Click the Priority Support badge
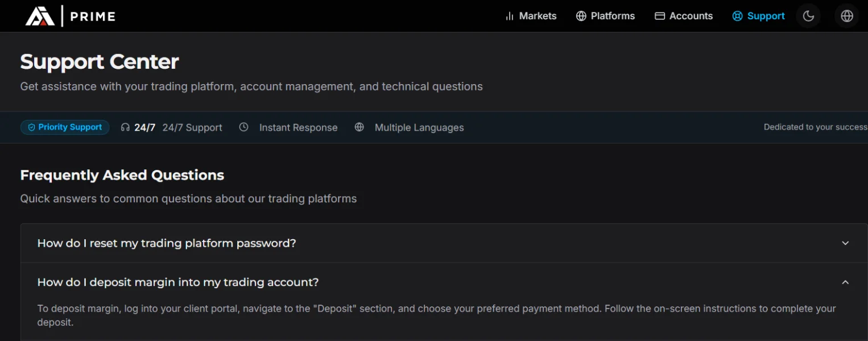The height and width of the screenshot is (341, 868). tap(65, 127)
